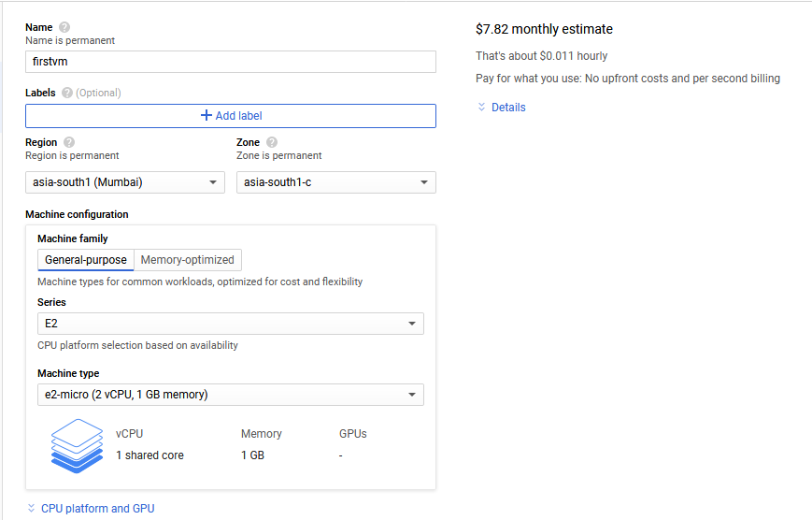The height and width of the screenshot is (520, 812).
Task: Click the plus icon in Add label
Action: click(x=207, y=116)
